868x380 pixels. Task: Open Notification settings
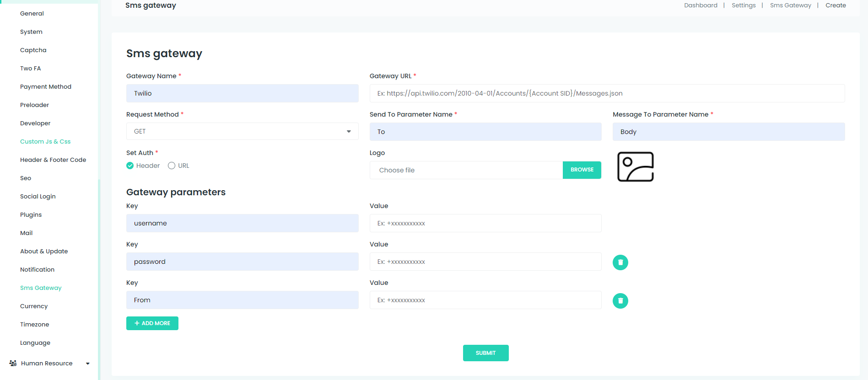[37, 269]
